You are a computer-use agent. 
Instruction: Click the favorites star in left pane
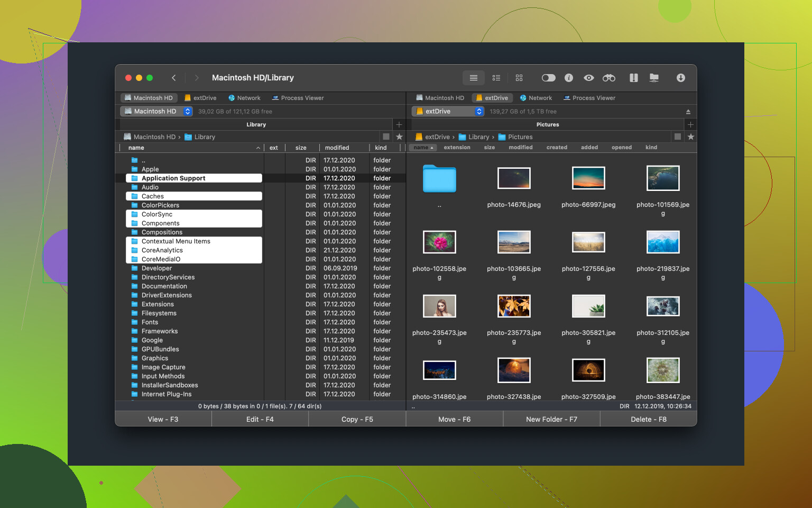(399, 137)
